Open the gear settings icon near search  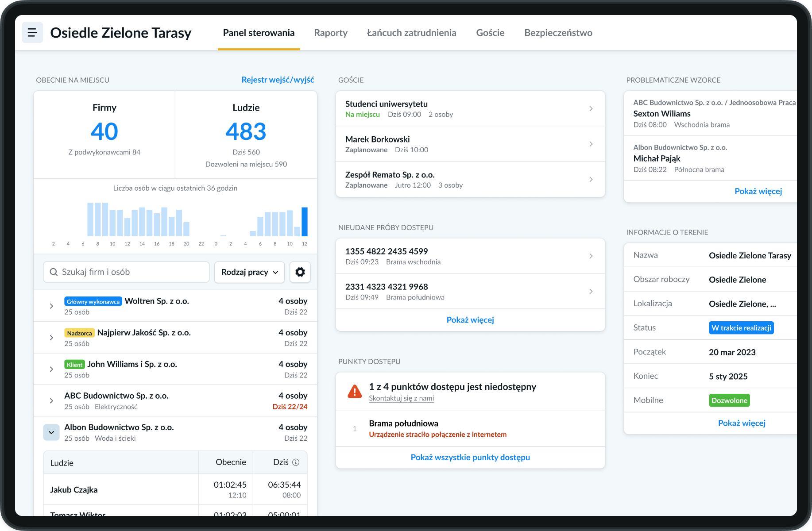tap(300, 272)
